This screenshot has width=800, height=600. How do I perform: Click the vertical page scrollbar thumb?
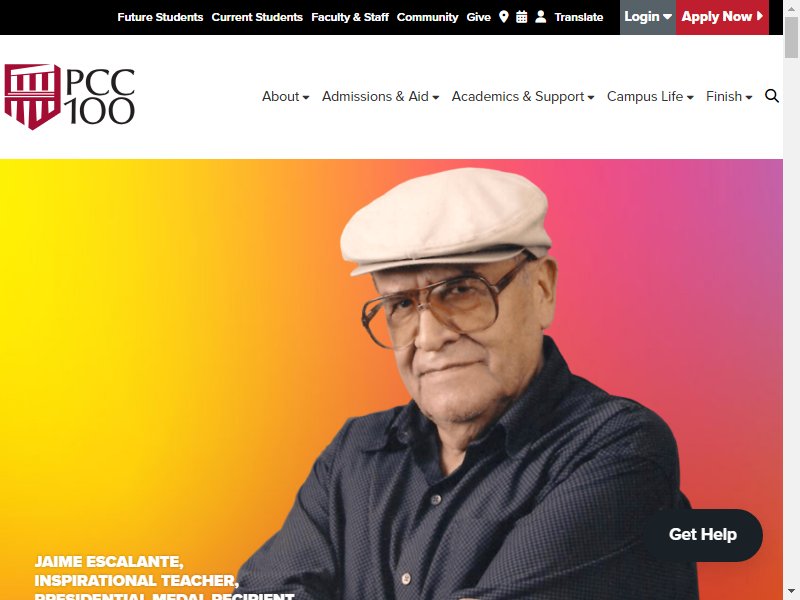pyautogui.click(x=791, y=37)
